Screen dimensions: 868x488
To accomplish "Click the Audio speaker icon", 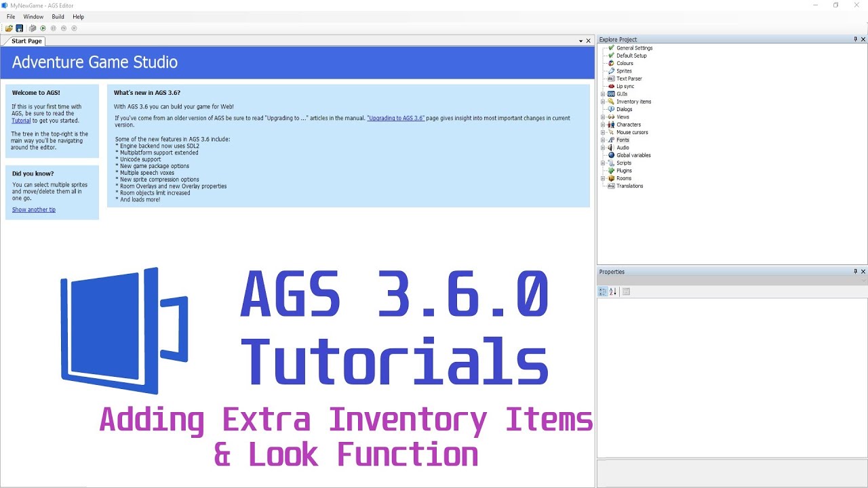I will point(611,148).
